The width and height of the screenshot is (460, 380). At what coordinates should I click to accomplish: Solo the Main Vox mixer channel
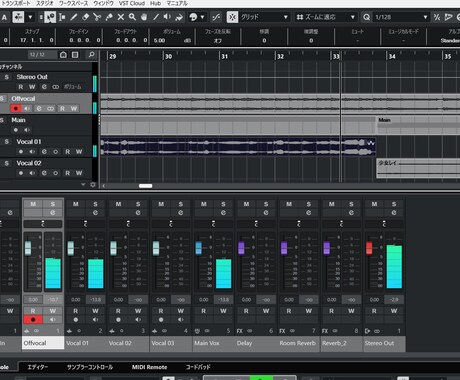pos(223,204)
